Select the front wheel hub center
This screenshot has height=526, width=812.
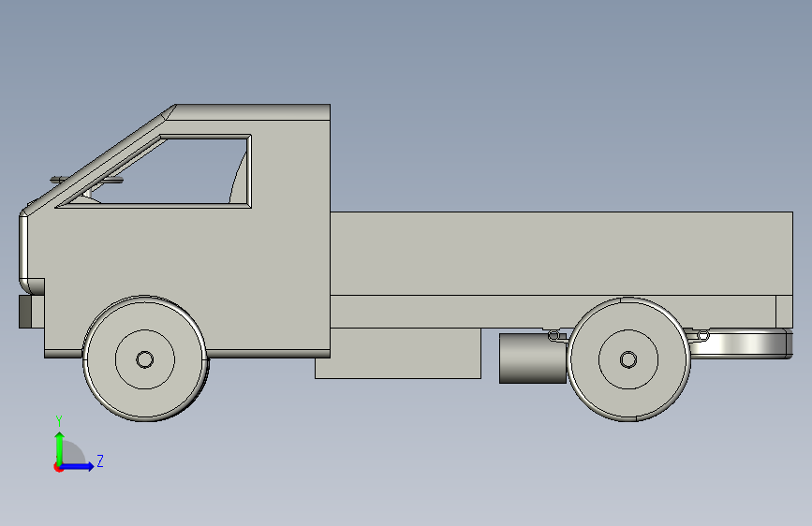(144, 359)
